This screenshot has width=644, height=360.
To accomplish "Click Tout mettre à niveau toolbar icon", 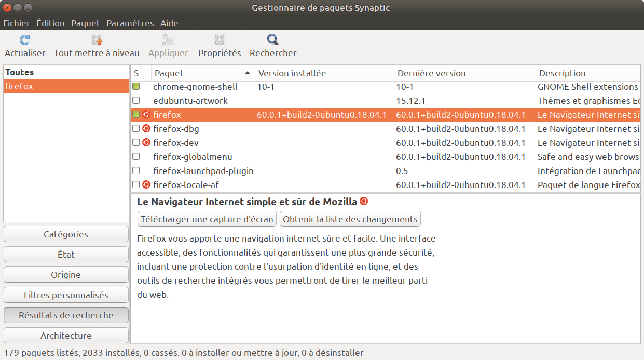I will 97,40.
